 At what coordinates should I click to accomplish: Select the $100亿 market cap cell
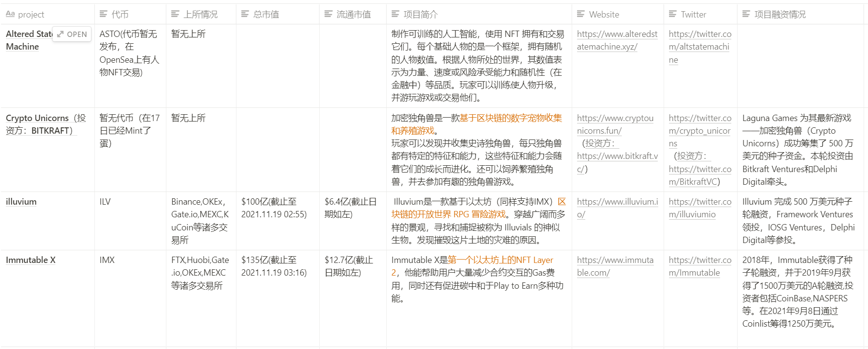278,221
